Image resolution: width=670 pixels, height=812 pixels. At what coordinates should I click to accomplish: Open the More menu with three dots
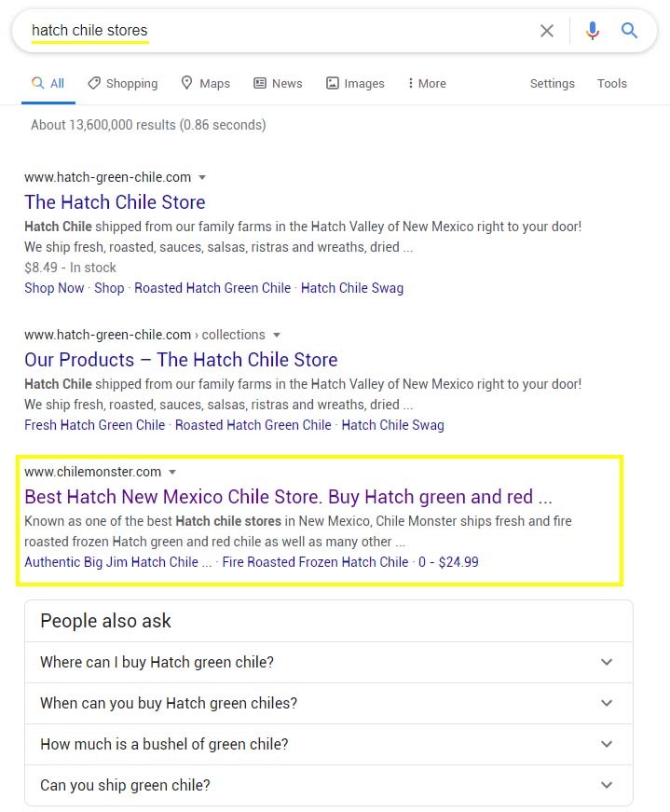[427, 83]
